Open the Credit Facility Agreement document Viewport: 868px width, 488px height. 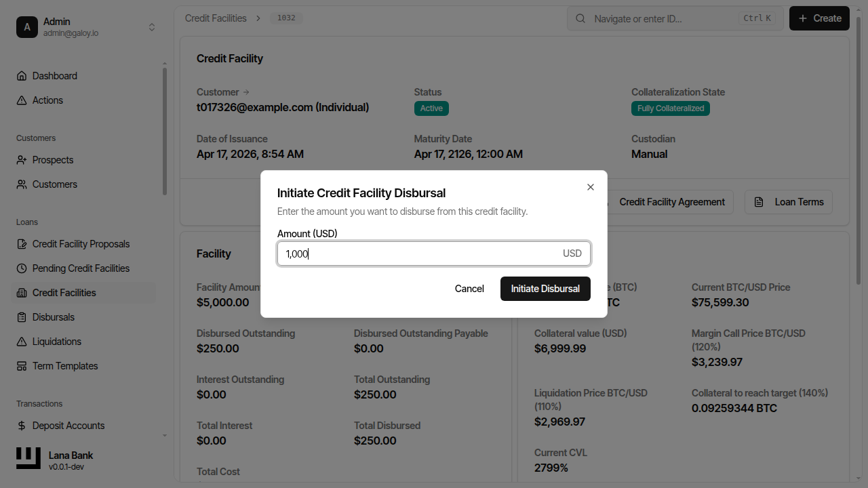tap(671, 201)
